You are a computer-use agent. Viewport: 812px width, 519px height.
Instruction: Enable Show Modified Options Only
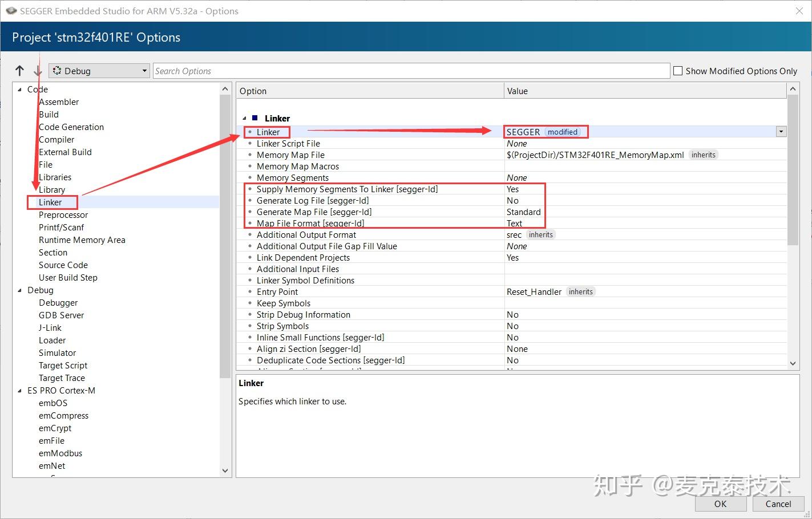[678, 71]
